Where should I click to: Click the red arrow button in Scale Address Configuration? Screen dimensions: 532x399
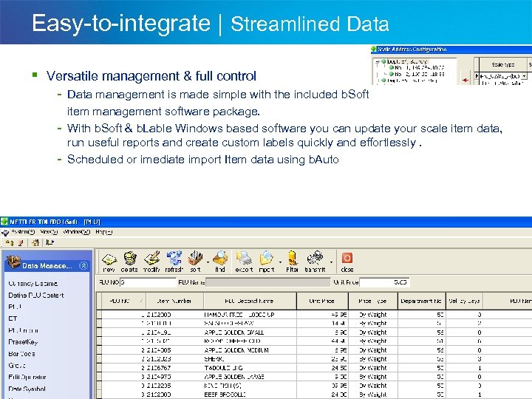coord(465,80)
